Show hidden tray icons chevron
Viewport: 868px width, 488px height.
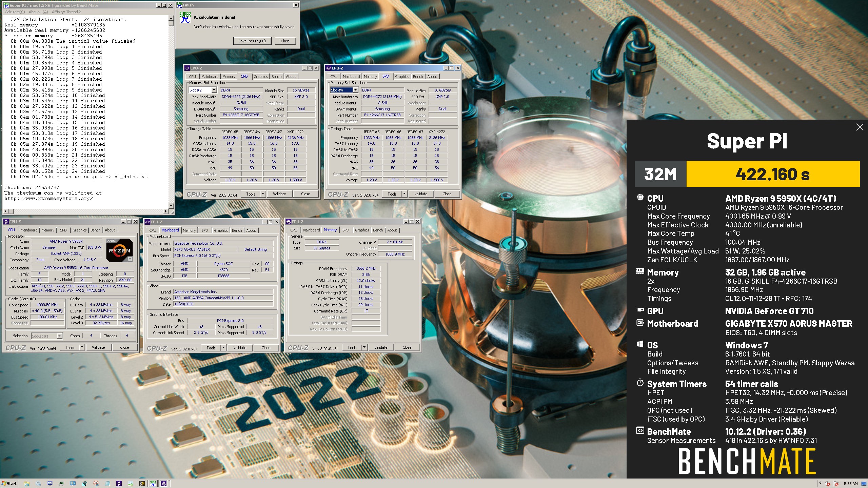820,483
